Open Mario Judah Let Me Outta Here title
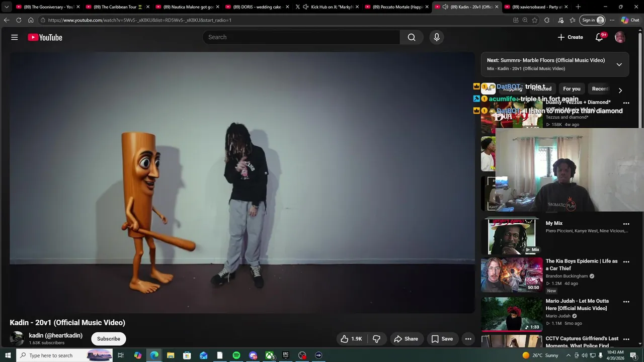 coord(577,305)
